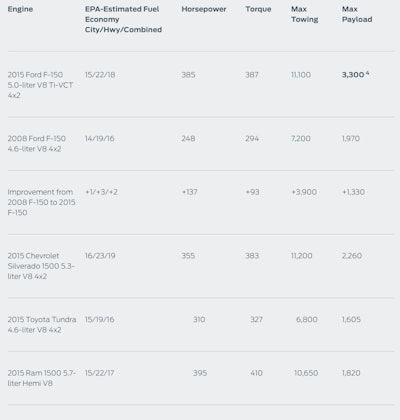Click the +137 horsepower improvement value
This screenshot has width=400, height=420.
[189, 192]
